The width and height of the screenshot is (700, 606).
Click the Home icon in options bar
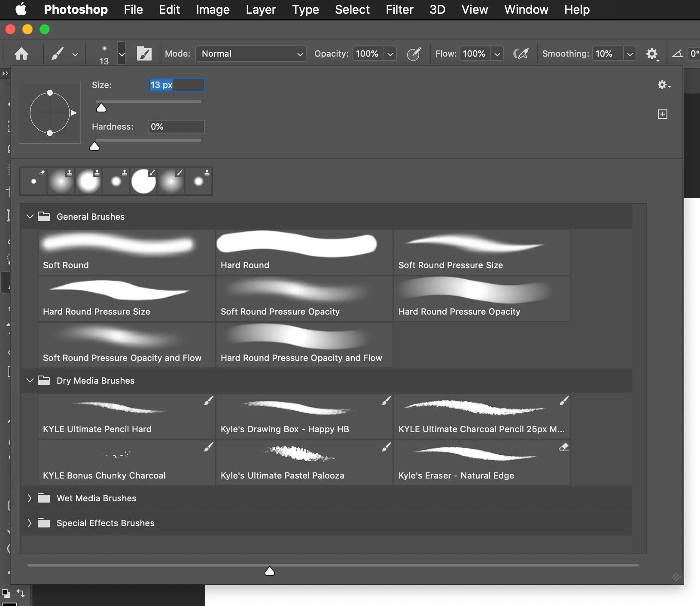coord(21,54)
